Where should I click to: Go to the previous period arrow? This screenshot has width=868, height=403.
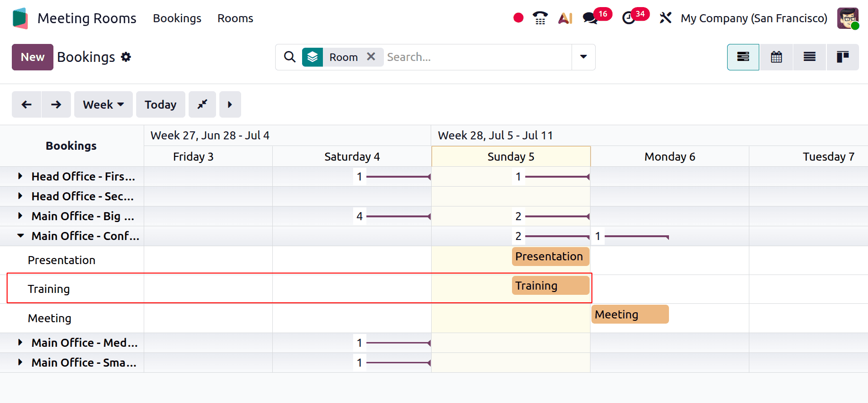(26, 104)
